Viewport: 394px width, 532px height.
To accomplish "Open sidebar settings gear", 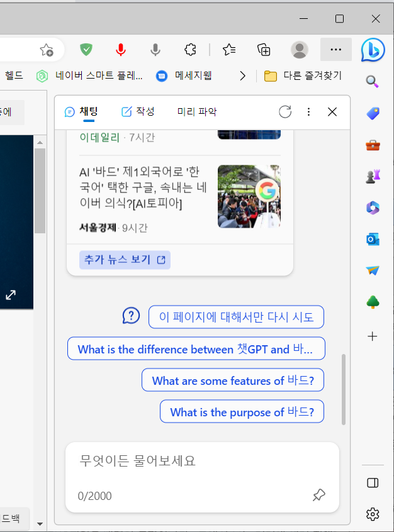I will tap(373, 514).
